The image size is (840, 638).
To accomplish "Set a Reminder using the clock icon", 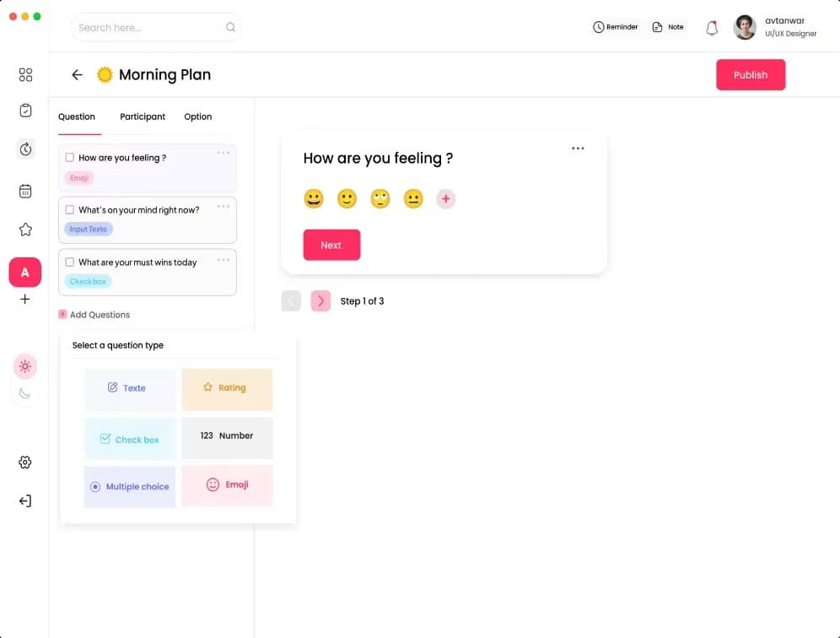I will (x=616, y=26).
